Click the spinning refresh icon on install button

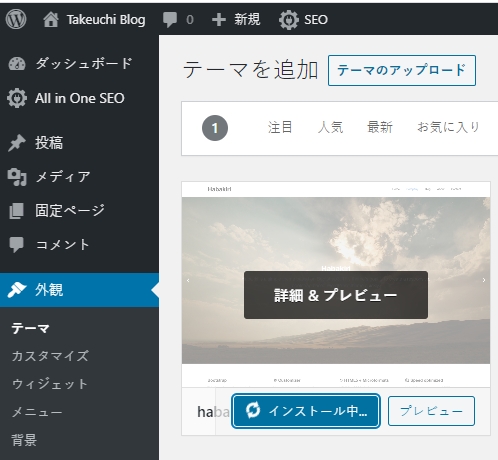pyautogui.click(x=253, y=410)
